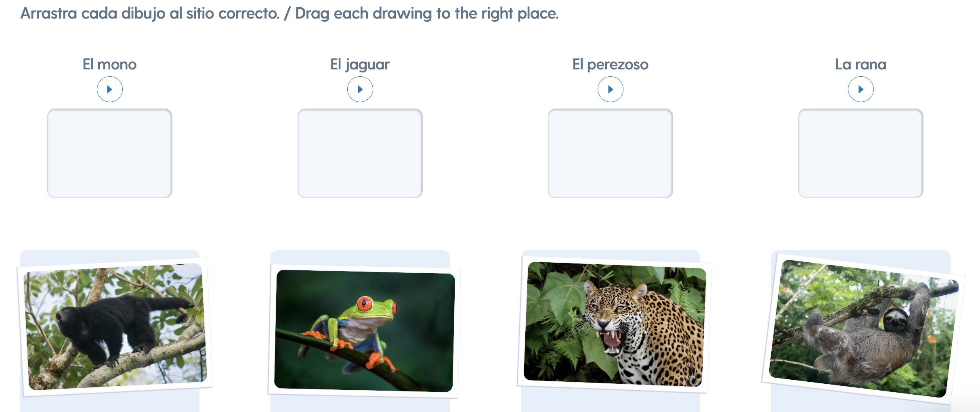
Task: Select the drop zone below La rana
Action: [x=860, y=153]
